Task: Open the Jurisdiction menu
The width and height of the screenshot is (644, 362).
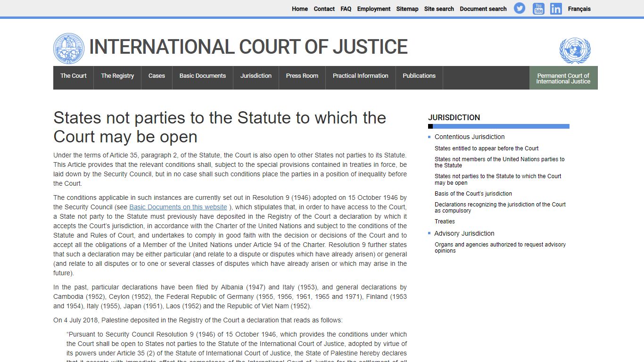Action: click(256, 78)
